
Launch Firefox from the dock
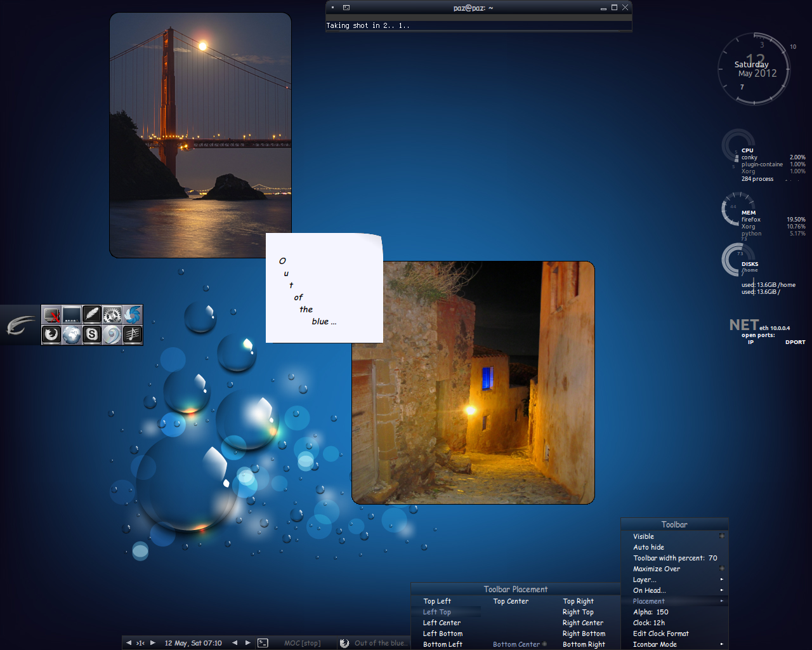[51, 335]
